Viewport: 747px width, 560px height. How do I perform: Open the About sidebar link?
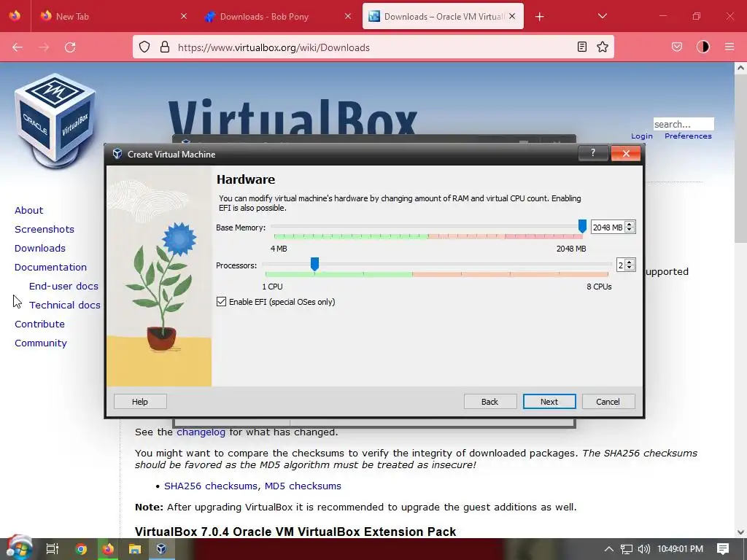[x=28, y=210]
